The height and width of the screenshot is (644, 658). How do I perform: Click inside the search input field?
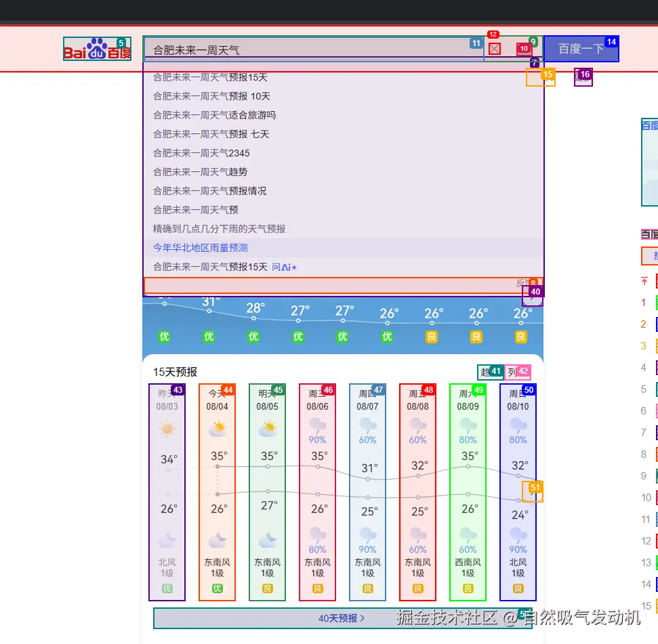[305, 49]
